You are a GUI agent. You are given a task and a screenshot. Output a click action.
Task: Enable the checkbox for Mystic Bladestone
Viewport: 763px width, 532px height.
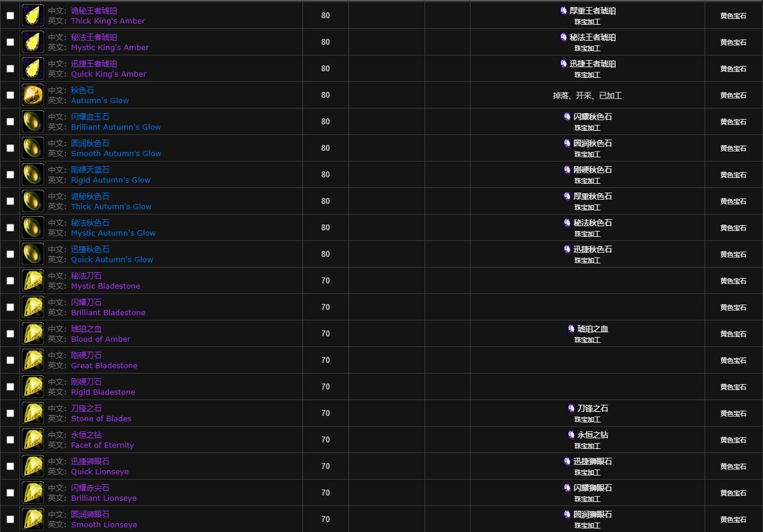point(10,281)
